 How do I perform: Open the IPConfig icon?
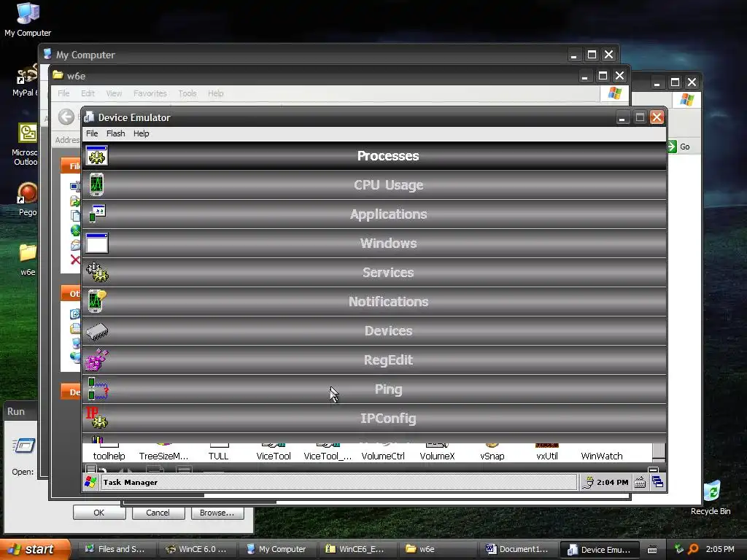(97, 418)
